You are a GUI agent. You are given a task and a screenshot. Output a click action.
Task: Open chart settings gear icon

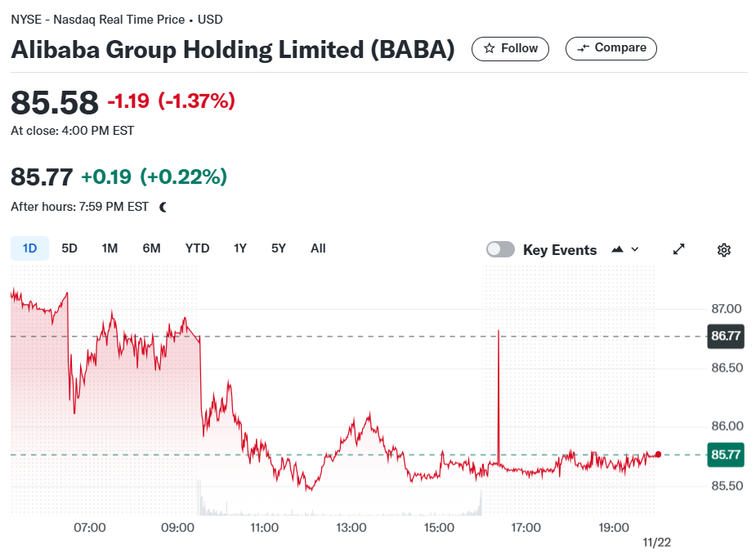coord(723,250)
